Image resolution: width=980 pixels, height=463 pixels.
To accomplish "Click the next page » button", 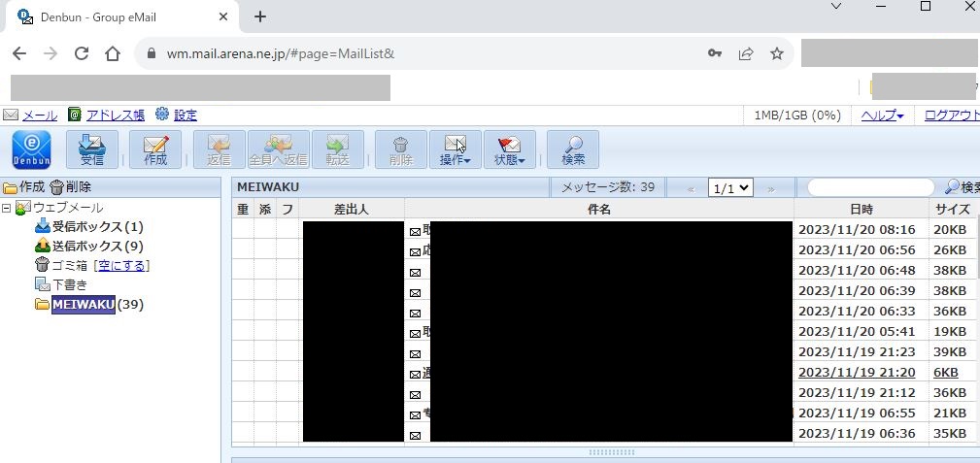I will pos(770,188).
